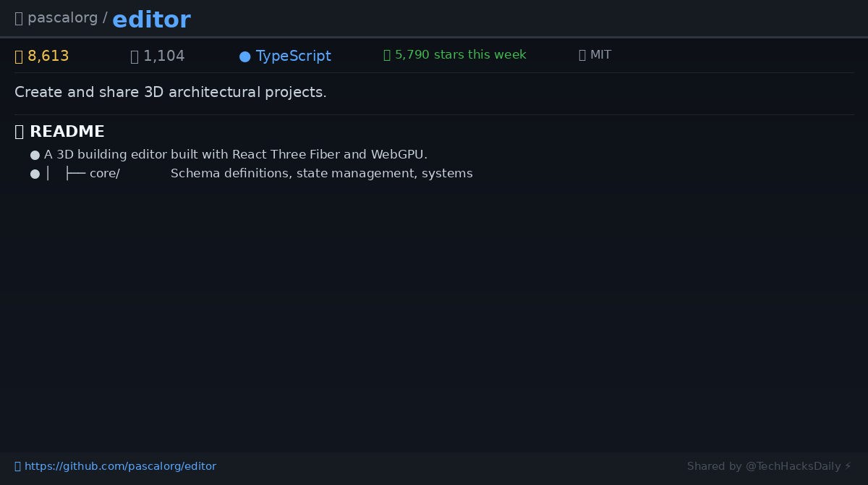Click the fork icon beside 1,104
Viewport: 868px width, 485px height.
click(135, 56)
